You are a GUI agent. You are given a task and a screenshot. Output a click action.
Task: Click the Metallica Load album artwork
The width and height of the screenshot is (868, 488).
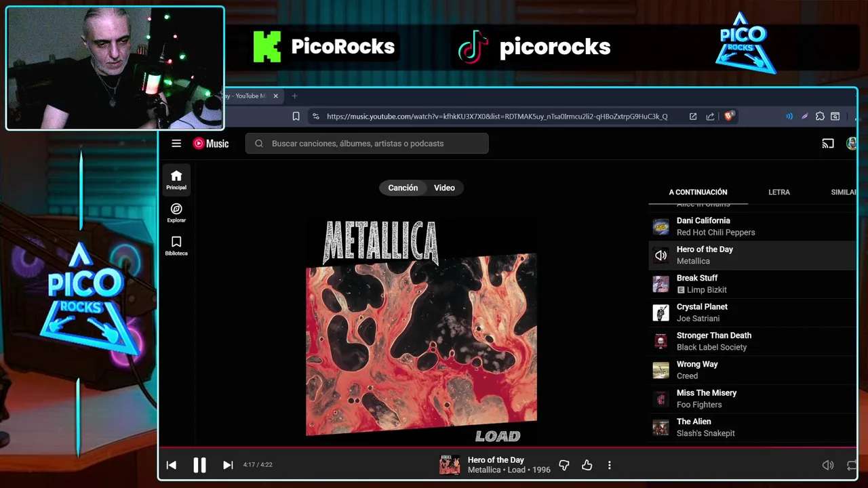[x=421, y=330]
